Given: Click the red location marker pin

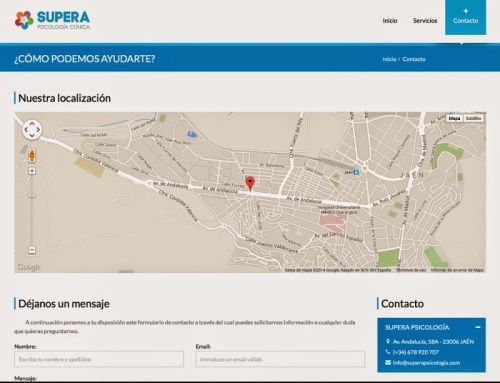Looking at the screenshot, I should [250, 184].
